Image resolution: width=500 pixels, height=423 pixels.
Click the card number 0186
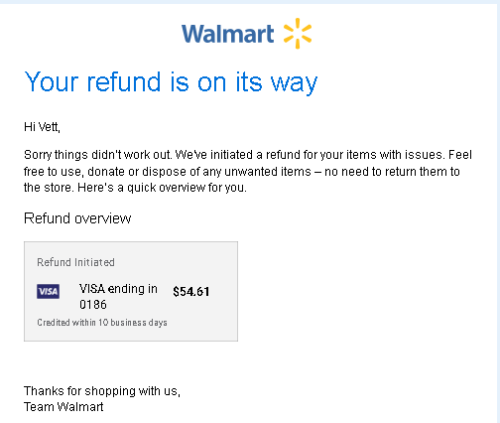tap(93, 304)
